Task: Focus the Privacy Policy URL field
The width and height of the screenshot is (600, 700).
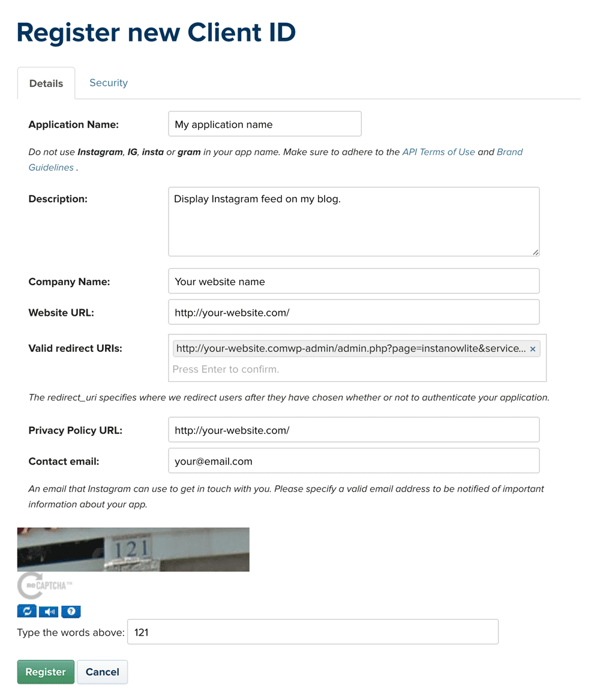Action: pyautogui.click(x=354, y=430)
